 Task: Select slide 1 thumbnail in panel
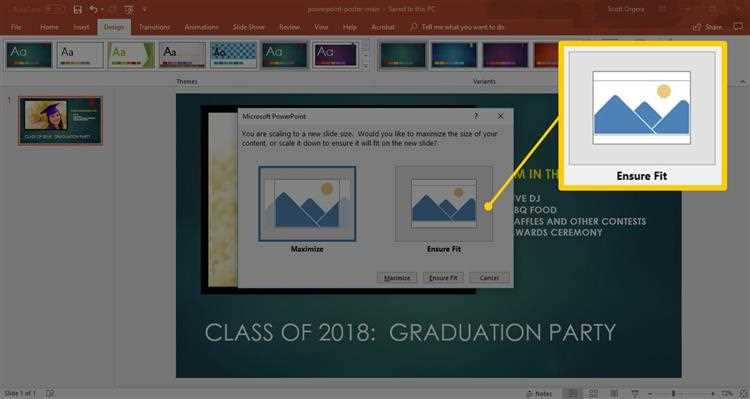(x=60, y=121)
